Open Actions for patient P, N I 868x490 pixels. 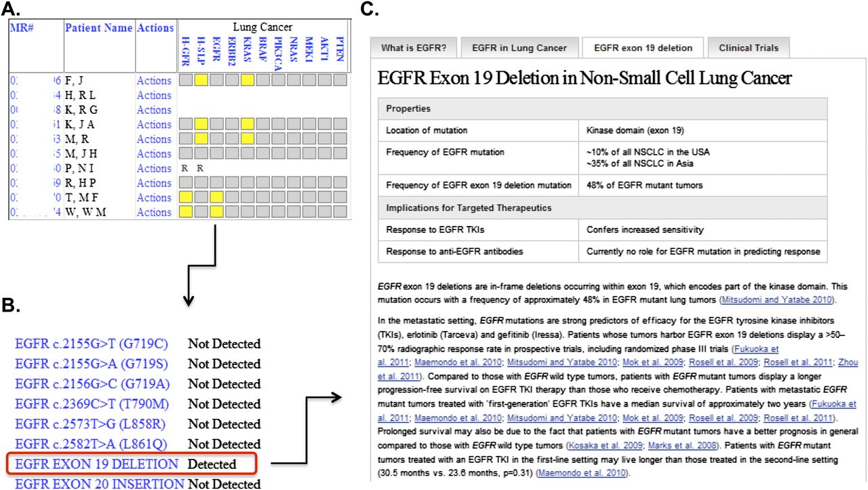154,168
